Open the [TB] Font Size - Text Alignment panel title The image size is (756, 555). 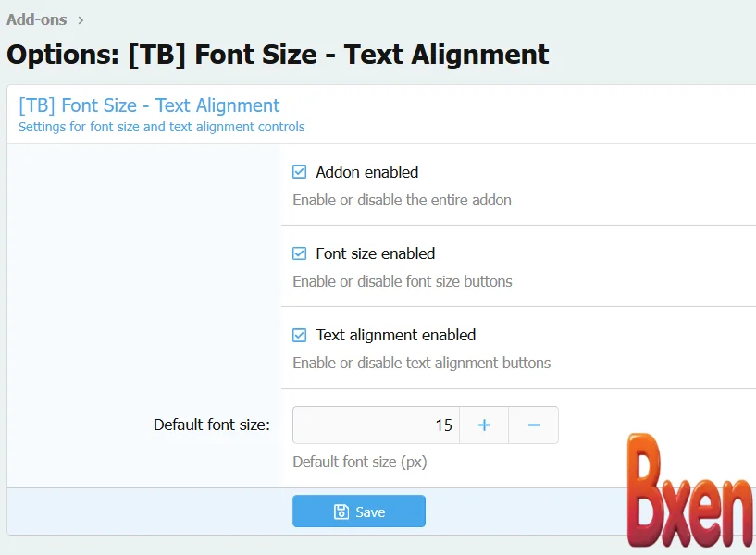pos(149,105)
